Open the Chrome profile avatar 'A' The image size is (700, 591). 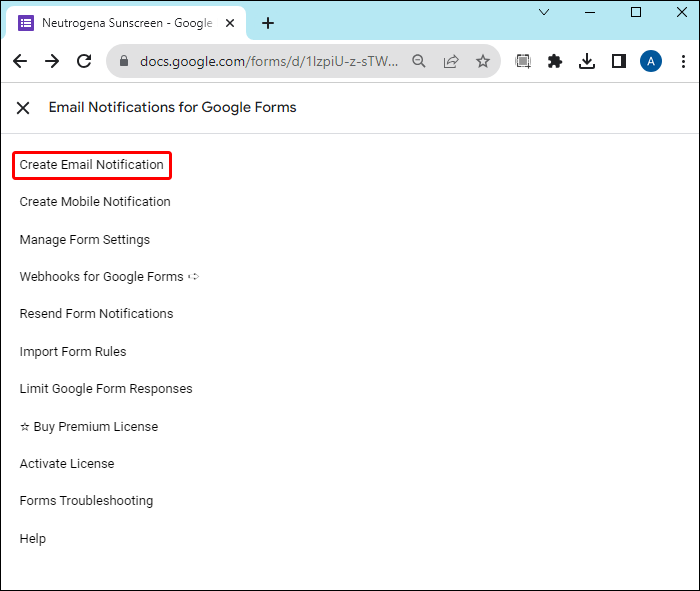click(x=651, y=61)
